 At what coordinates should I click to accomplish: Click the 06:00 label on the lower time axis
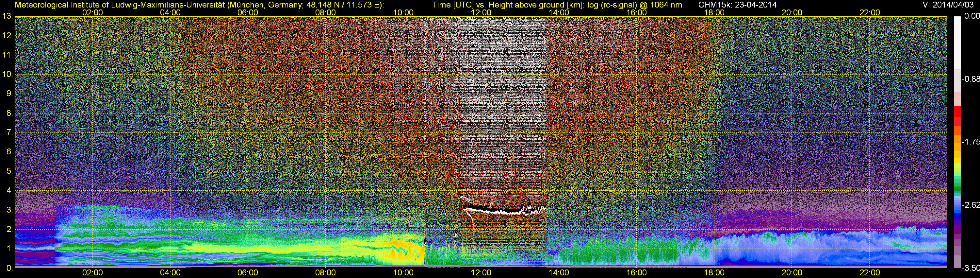(248, 273)
